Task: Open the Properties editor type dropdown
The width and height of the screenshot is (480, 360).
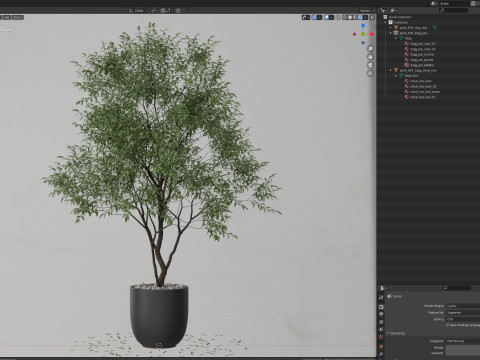Action: pyautogui.click(x=383, y=288)
